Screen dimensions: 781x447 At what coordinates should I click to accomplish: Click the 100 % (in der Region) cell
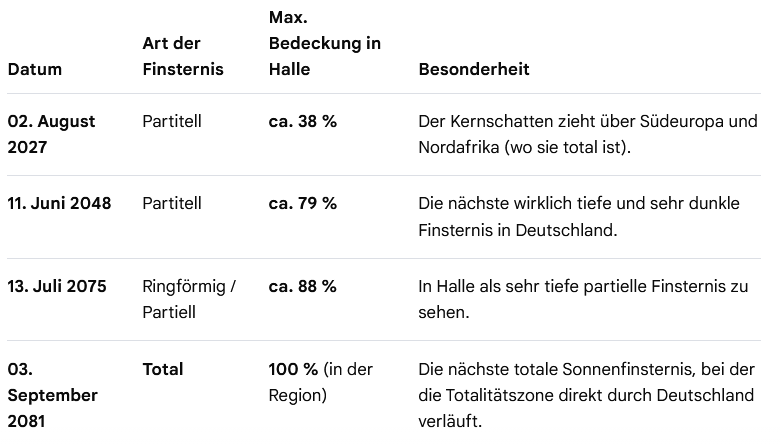(320, 382)
